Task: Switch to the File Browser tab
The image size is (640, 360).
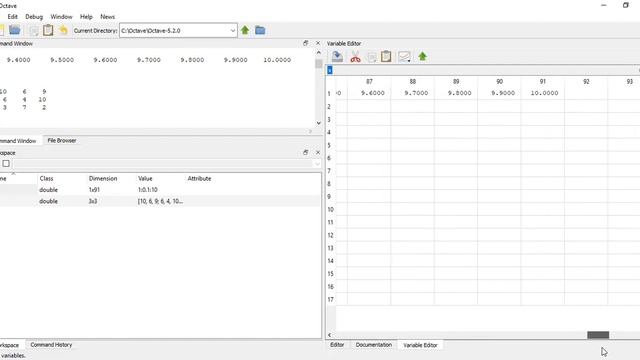Action: tap(62, 140)
